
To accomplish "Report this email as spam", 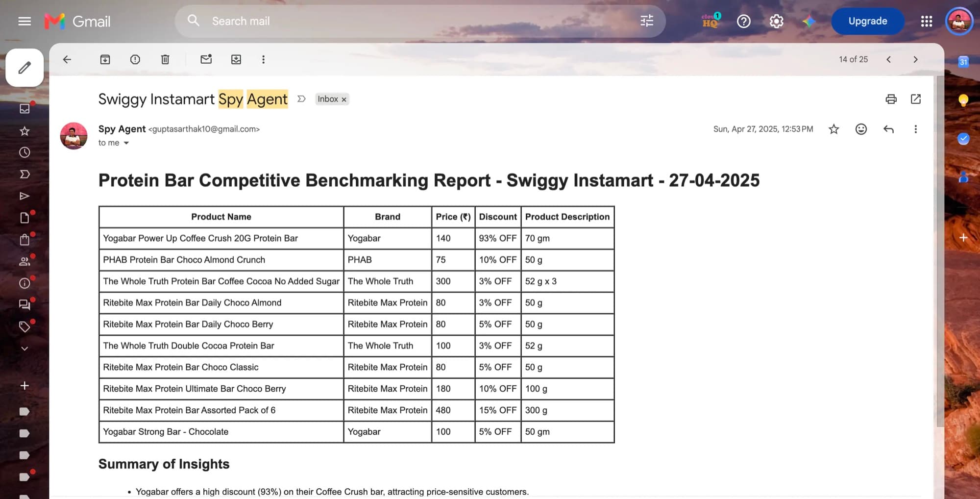I will (135, 59).
